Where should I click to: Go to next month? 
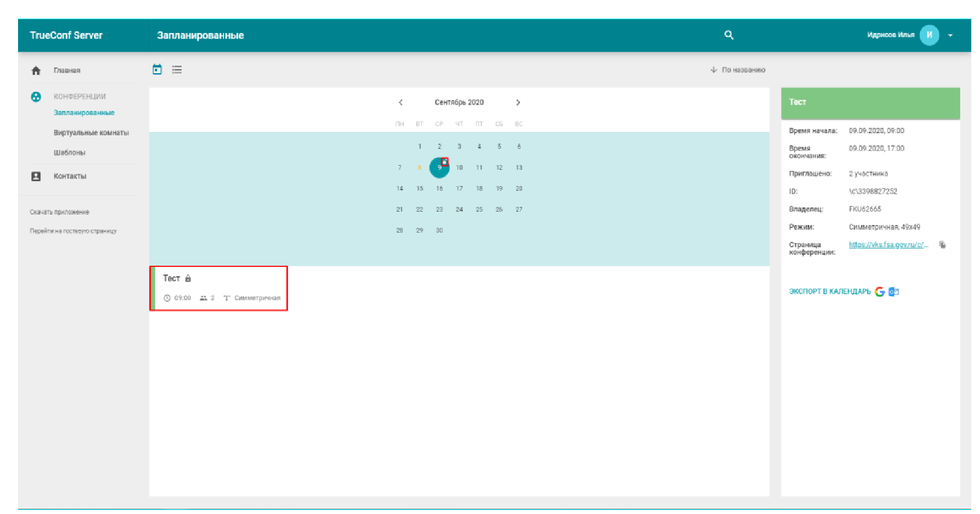point(518,102)
